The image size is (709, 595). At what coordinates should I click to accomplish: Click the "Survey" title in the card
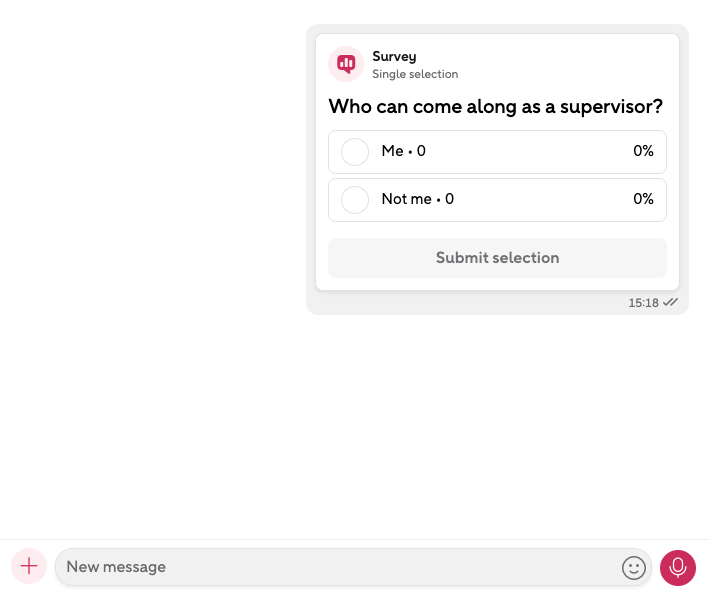click(394, 57)
